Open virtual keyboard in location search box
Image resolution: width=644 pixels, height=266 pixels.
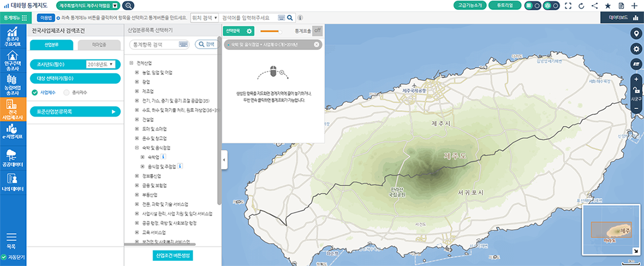[x=282, y=18]
